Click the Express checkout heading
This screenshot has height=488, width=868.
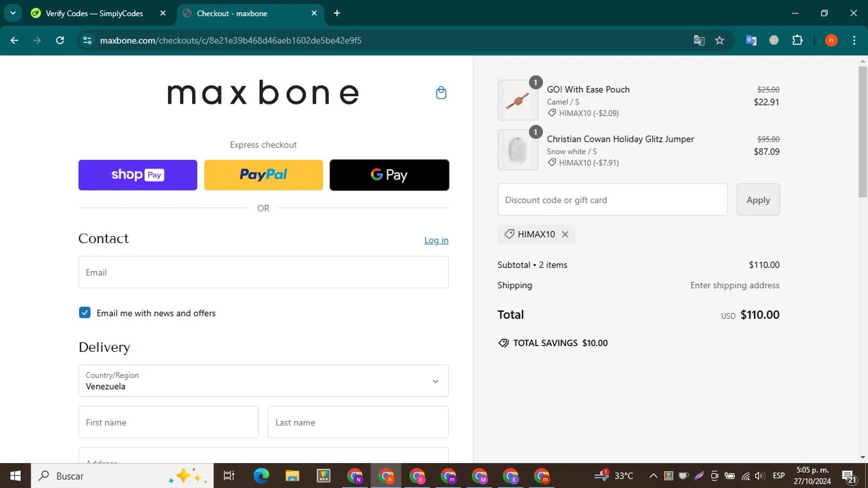263,145
